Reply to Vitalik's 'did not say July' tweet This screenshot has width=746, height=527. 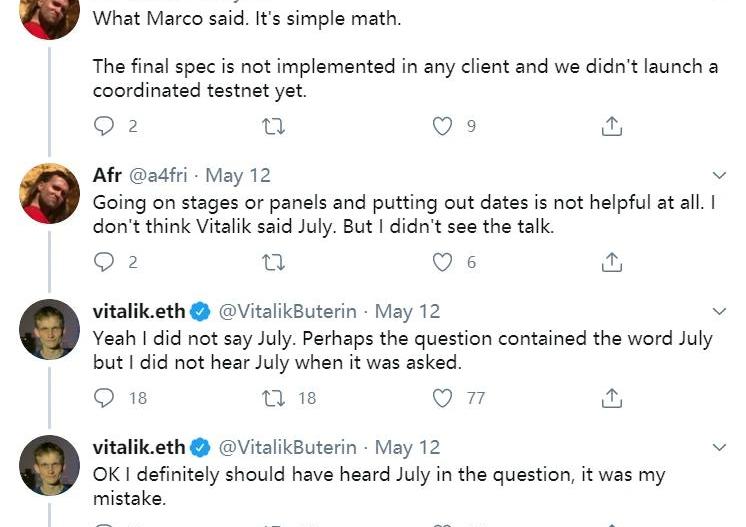pos(104,398)
